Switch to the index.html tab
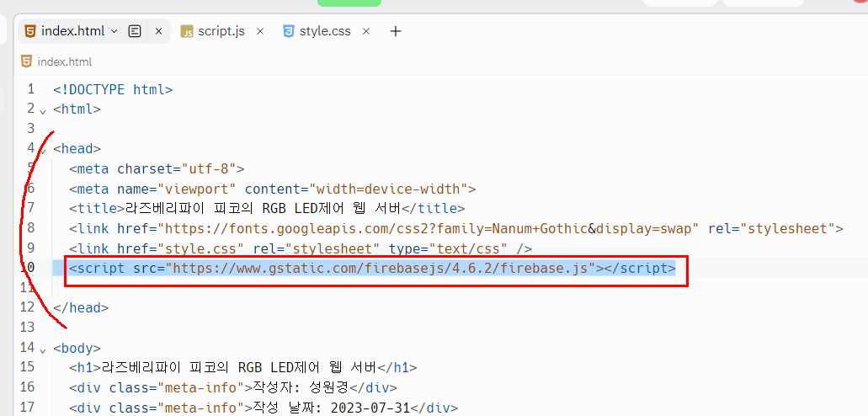 point(72,31)
